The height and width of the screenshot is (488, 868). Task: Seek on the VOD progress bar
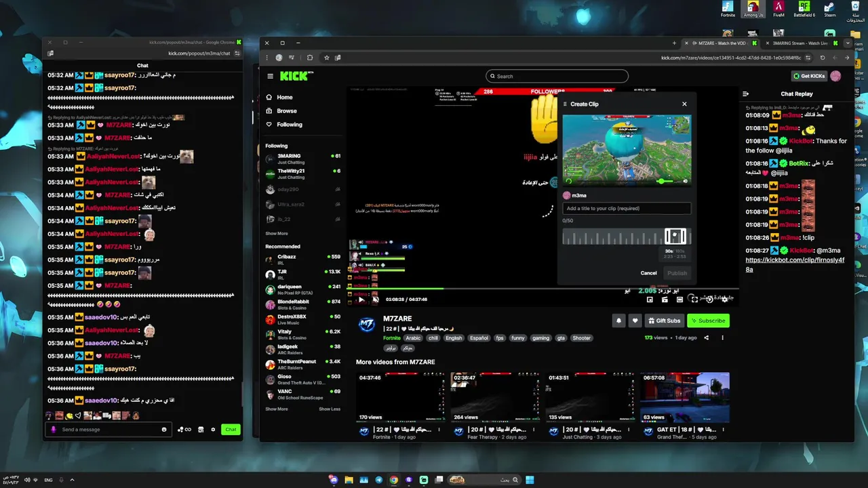coord(542,289)
